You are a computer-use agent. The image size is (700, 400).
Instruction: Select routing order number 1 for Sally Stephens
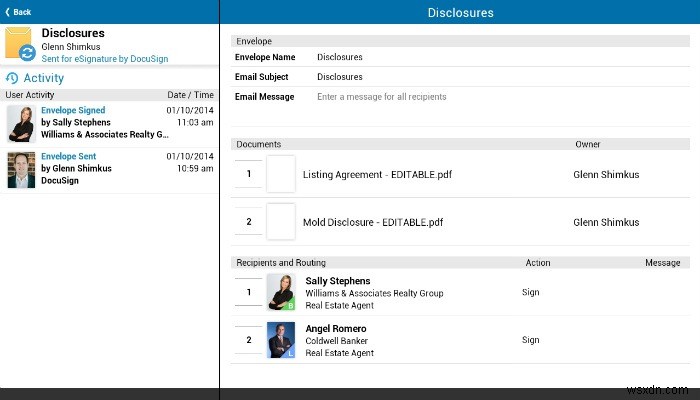(249, 292)
